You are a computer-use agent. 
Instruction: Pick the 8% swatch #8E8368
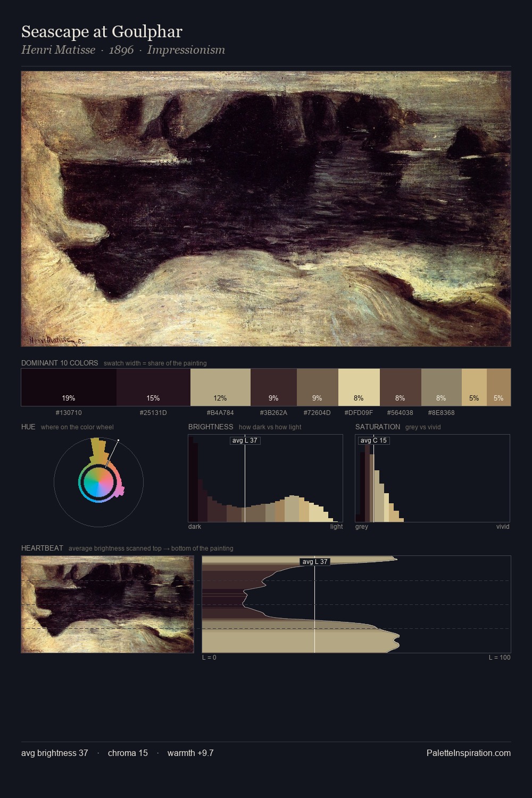coord(441,387)
